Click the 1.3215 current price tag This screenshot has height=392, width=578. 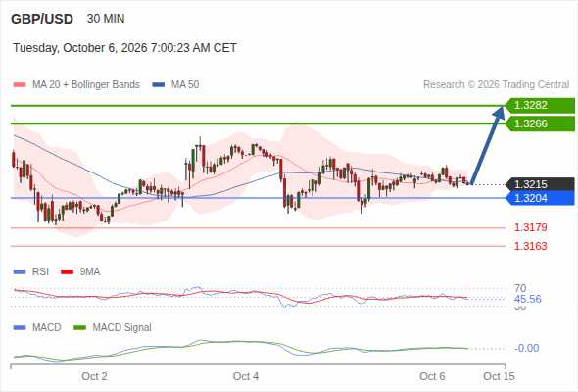(x=540, y=184)
